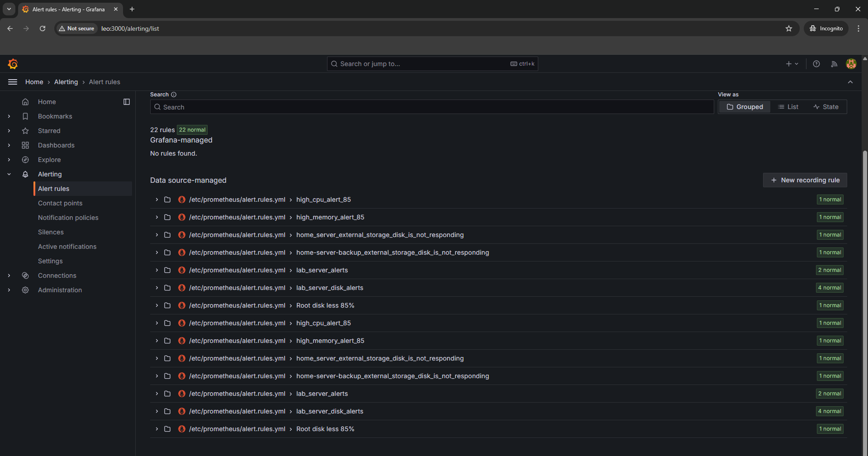Open Notification policies in the sidebar
The image size is (868, 456).
[x=68, y=218]
